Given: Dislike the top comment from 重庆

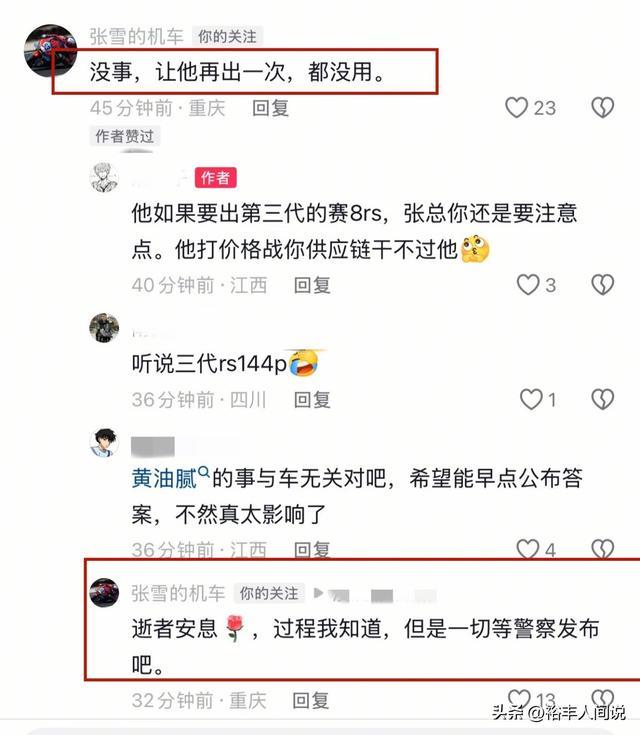Looking at the screenshot, I should [602, 107].
